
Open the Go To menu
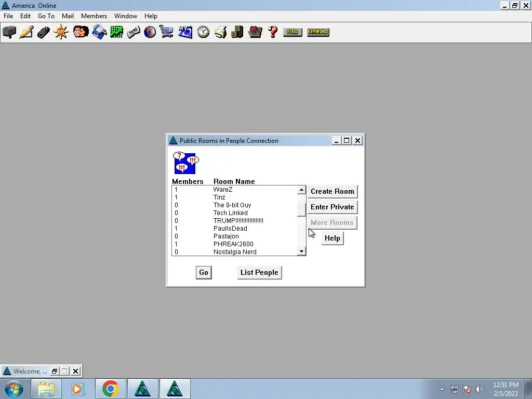(46, 16)
